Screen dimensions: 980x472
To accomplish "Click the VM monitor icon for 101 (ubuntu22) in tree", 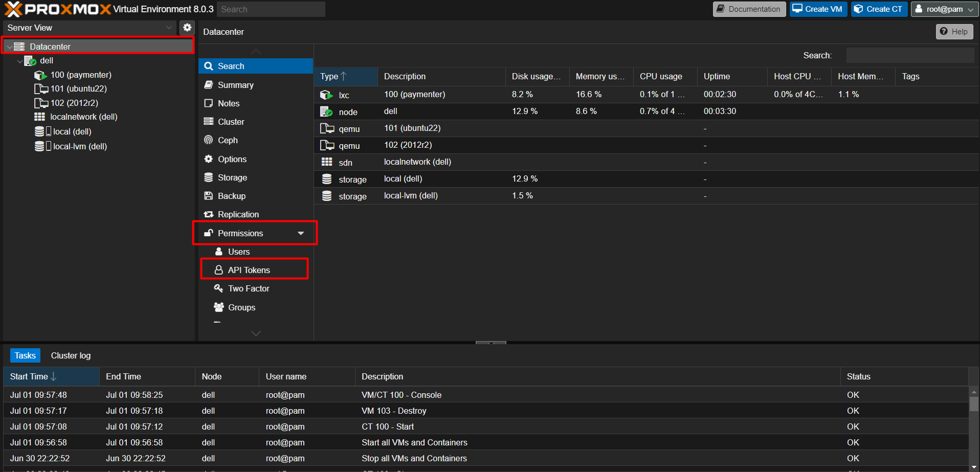I will [41, 89].
